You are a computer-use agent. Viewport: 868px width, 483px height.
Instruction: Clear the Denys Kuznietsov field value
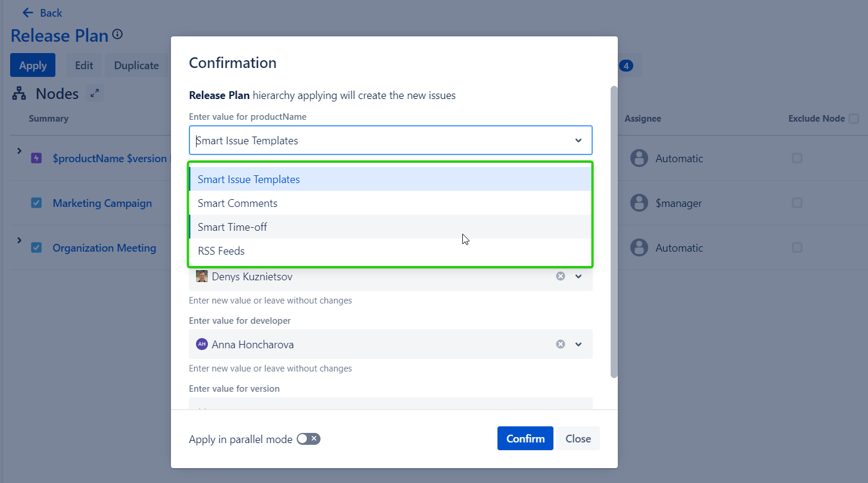point(560,276)
